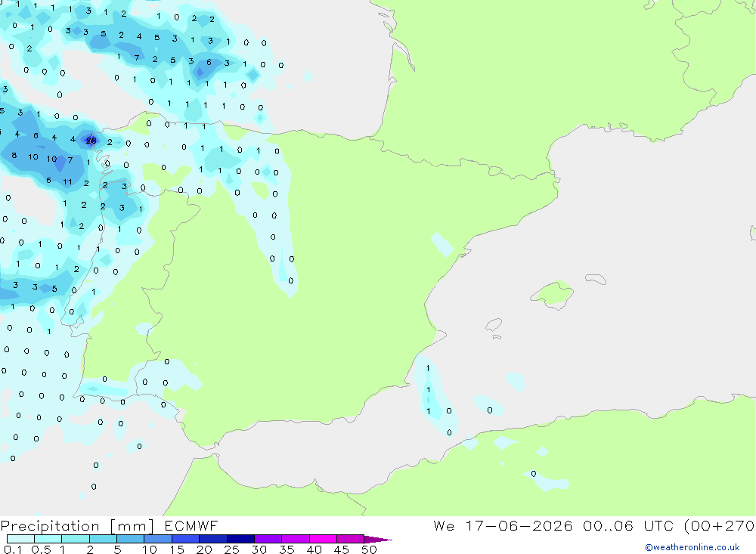
Task: Pick the 30–35 mm purple legend swatch
Action: click(x=268, y=539)
